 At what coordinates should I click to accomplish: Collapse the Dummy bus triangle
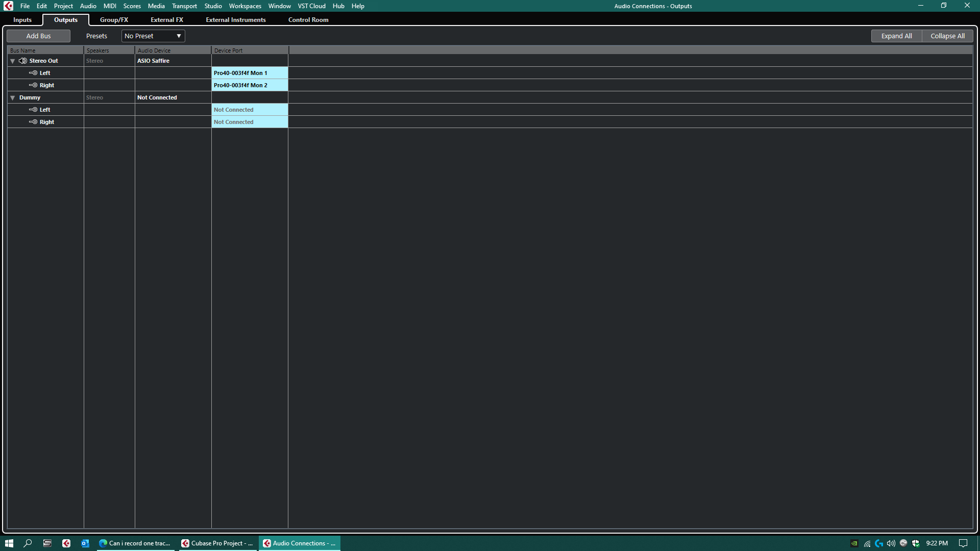(13, 98)
